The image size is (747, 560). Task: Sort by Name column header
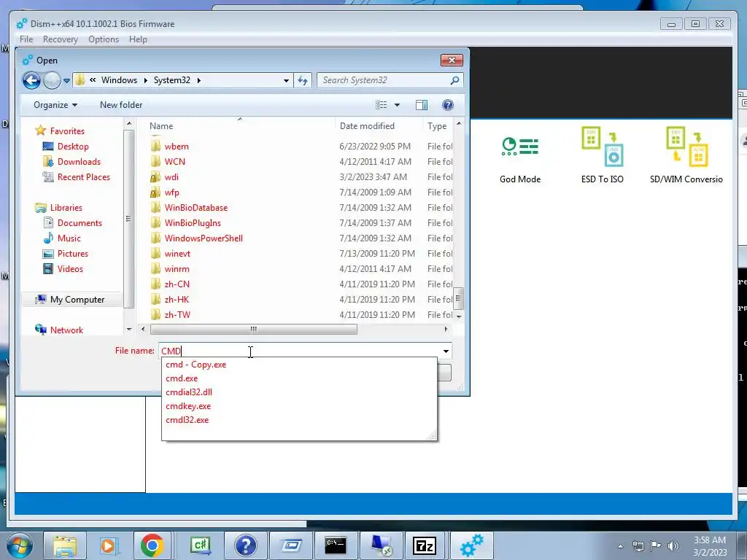tap(161, 126)
